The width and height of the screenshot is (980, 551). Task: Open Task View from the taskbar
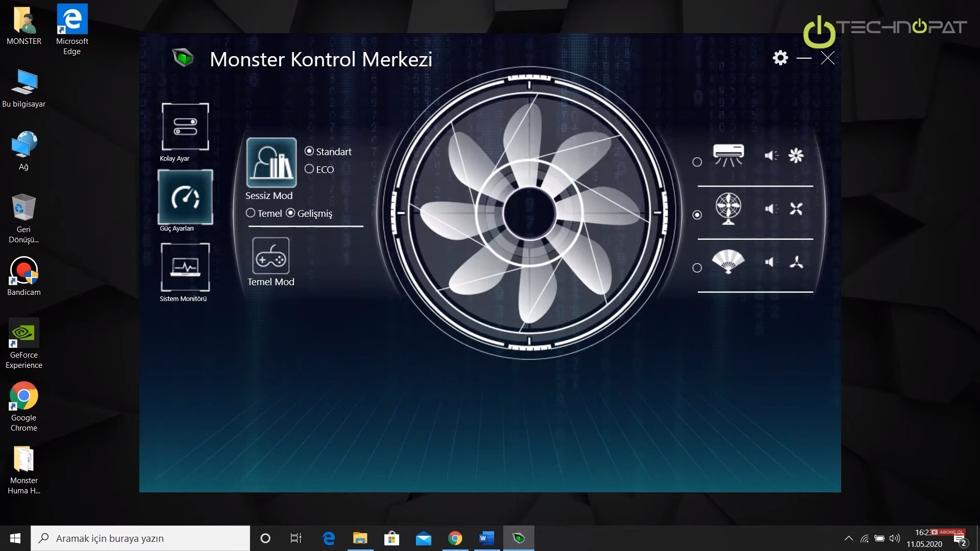(x=296, y=538)
